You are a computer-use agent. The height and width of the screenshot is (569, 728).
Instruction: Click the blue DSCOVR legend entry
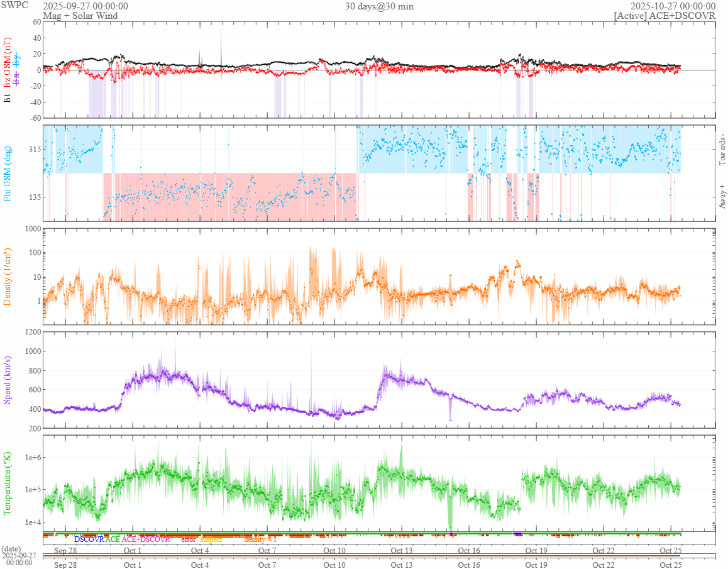coord(89,539)
